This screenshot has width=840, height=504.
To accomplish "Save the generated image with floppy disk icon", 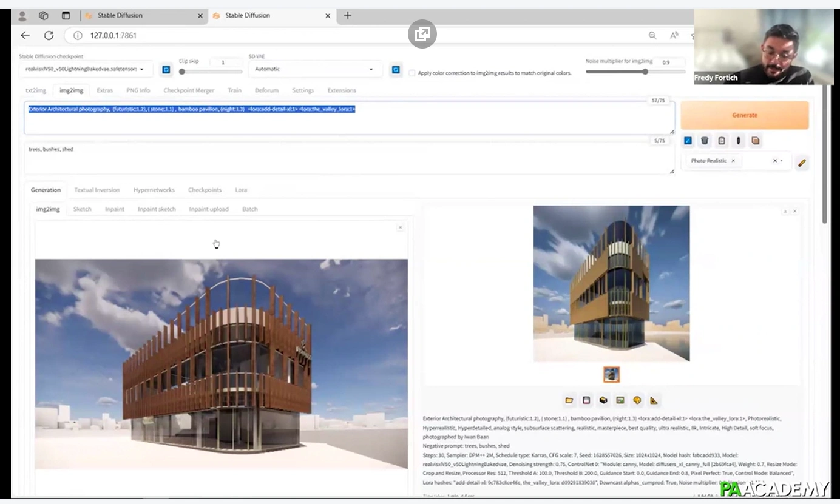I will (586, 400).
